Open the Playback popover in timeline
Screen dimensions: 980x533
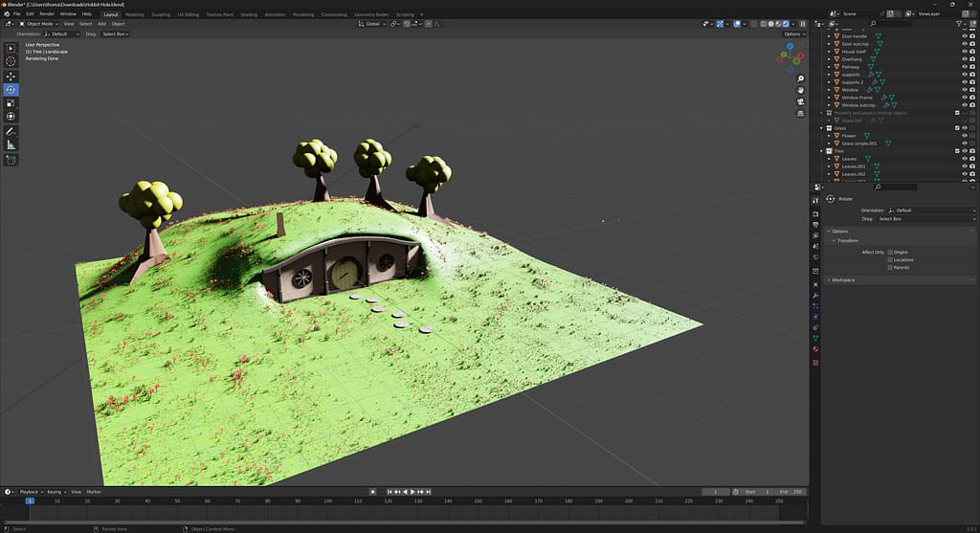pos(29,492)
